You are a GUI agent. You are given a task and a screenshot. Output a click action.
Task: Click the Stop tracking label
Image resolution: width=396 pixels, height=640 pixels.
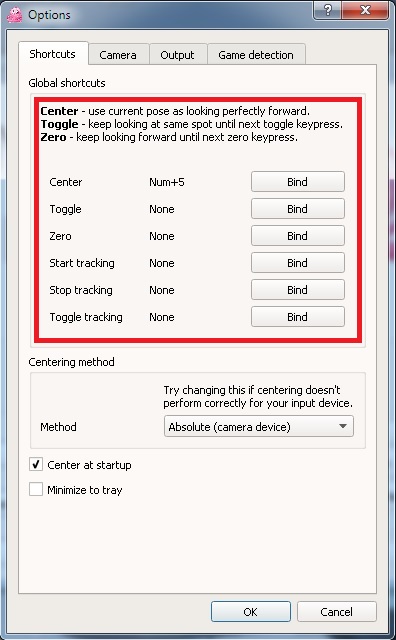[x=81, y=290]
